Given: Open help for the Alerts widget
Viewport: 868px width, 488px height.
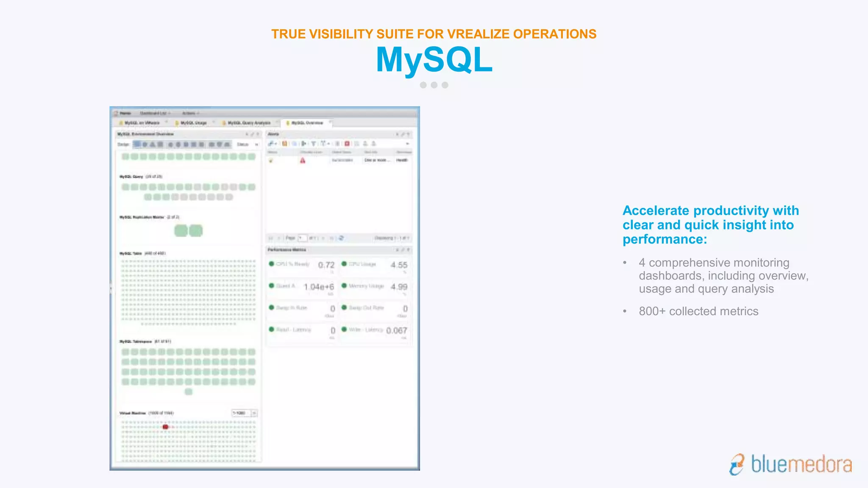Looking at the screenshot, I should pos(408,134).
